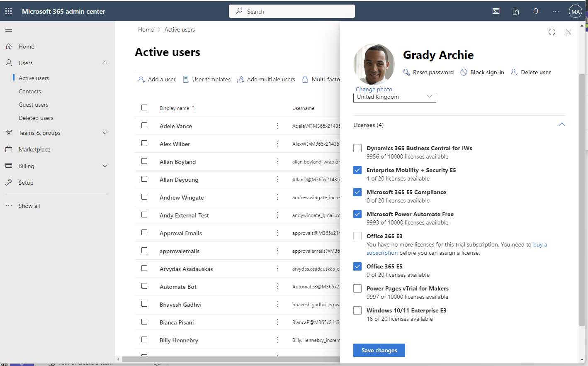Click the panel vertical scrollbar
The height and width of the screenshot is (366, 588).
pos(582,199)
